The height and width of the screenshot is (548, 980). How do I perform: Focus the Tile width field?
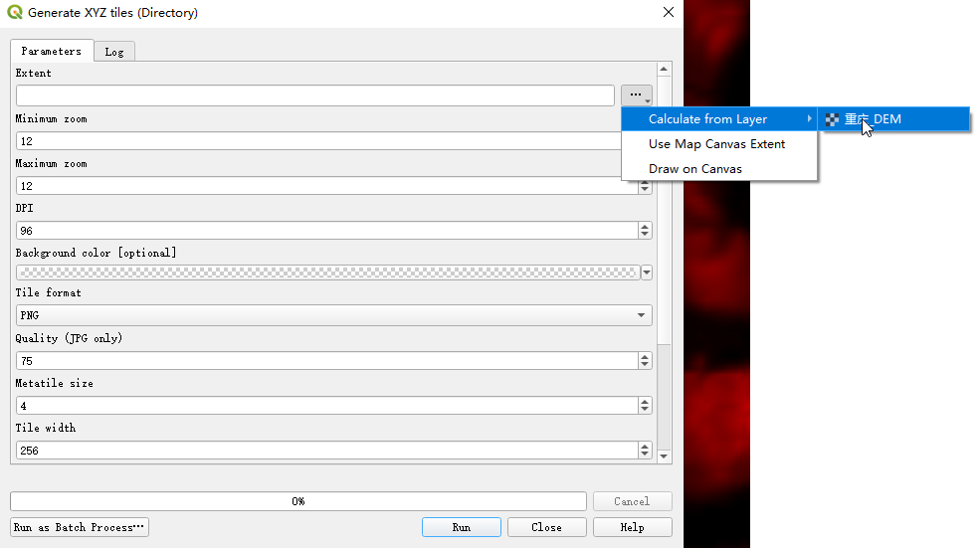coord(327,451)
